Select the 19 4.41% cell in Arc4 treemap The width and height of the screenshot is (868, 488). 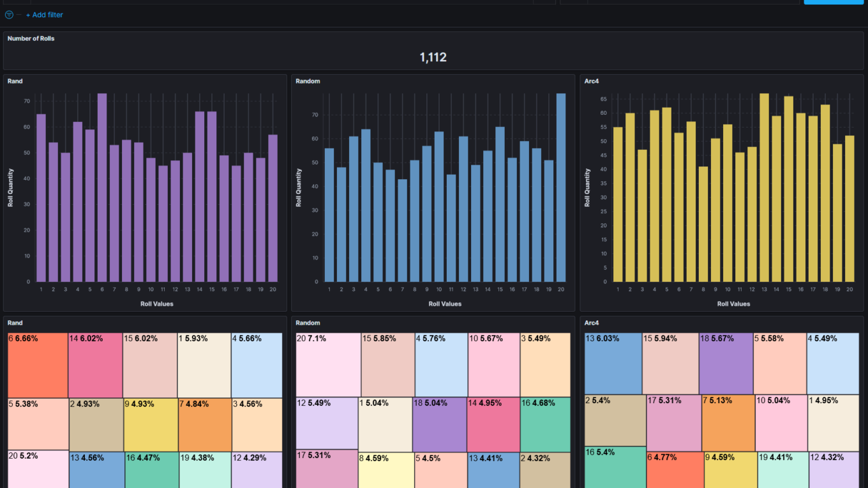pos(783,470)
